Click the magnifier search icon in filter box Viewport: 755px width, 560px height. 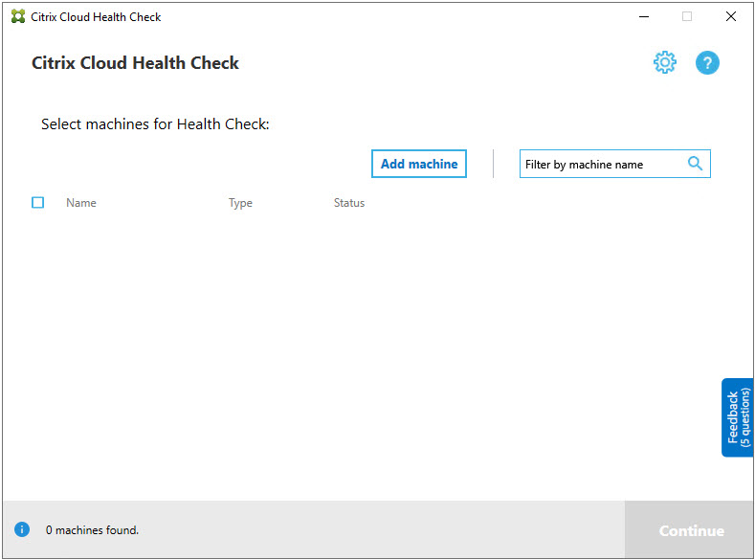[695, 164]
